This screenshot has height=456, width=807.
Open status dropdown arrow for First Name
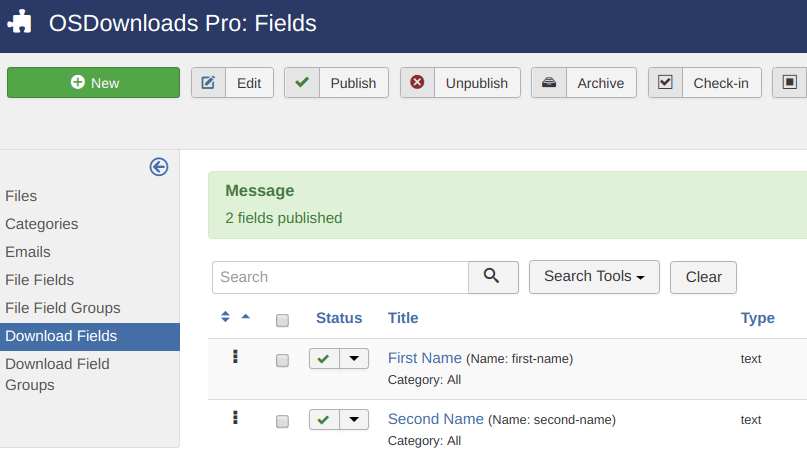coord(354,359)
